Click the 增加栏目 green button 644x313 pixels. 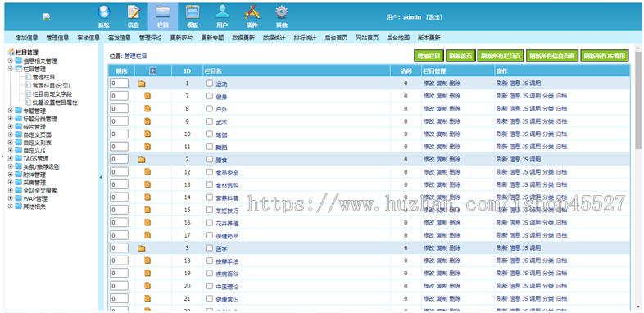coord(428,56)
